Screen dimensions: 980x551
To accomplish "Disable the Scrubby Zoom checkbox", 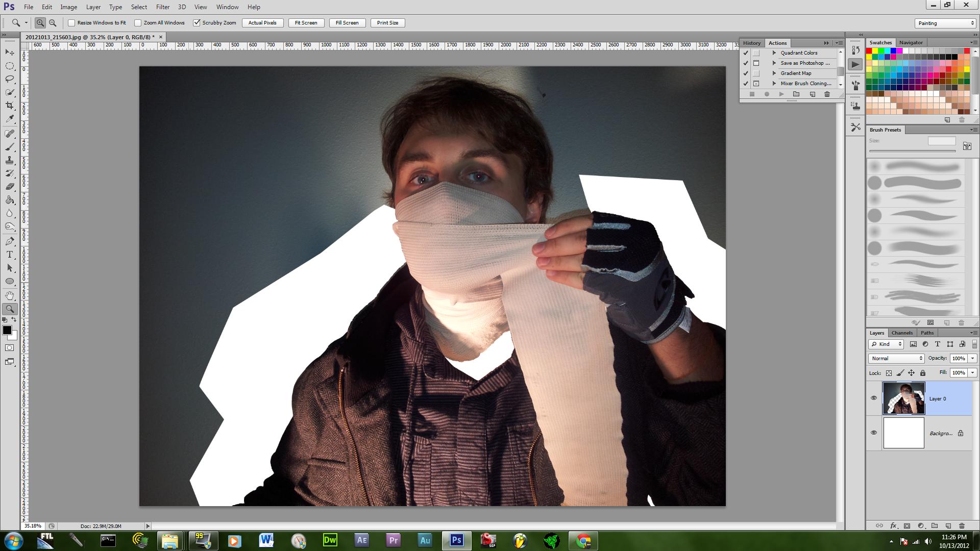I will (x=197, y=23).
